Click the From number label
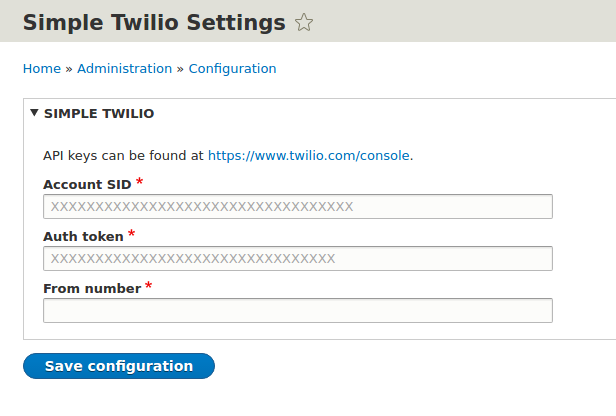616x416 pixels. 92,288
